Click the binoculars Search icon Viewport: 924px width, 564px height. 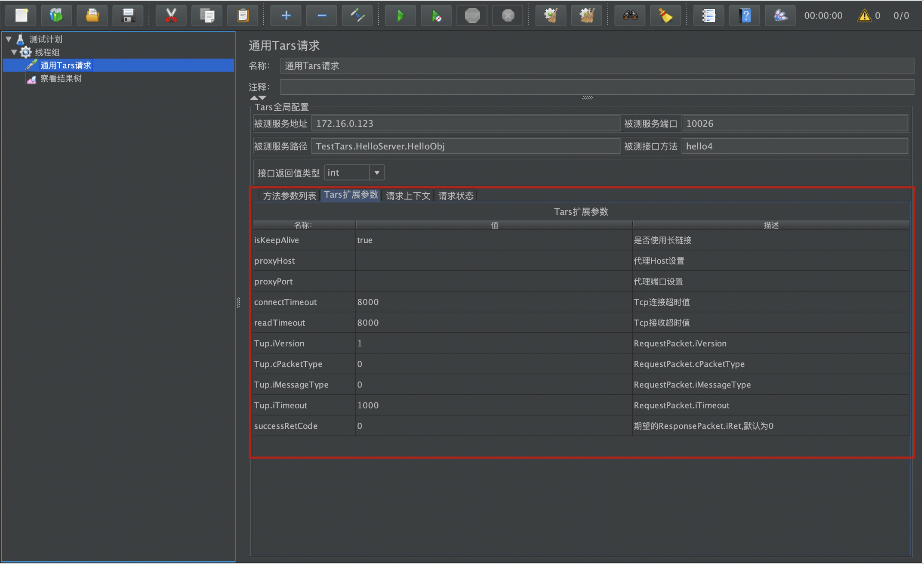(630, 16)
